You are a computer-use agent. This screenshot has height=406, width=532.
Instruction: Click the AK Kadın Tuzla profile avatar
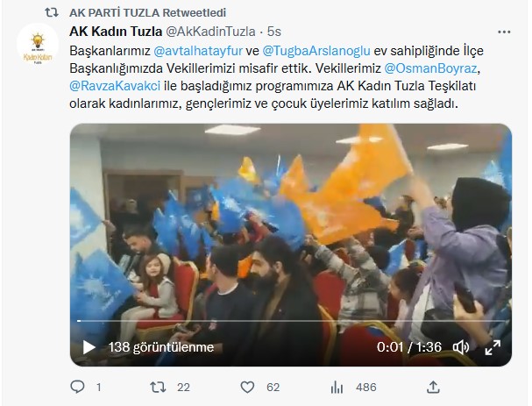click(38, 44)
